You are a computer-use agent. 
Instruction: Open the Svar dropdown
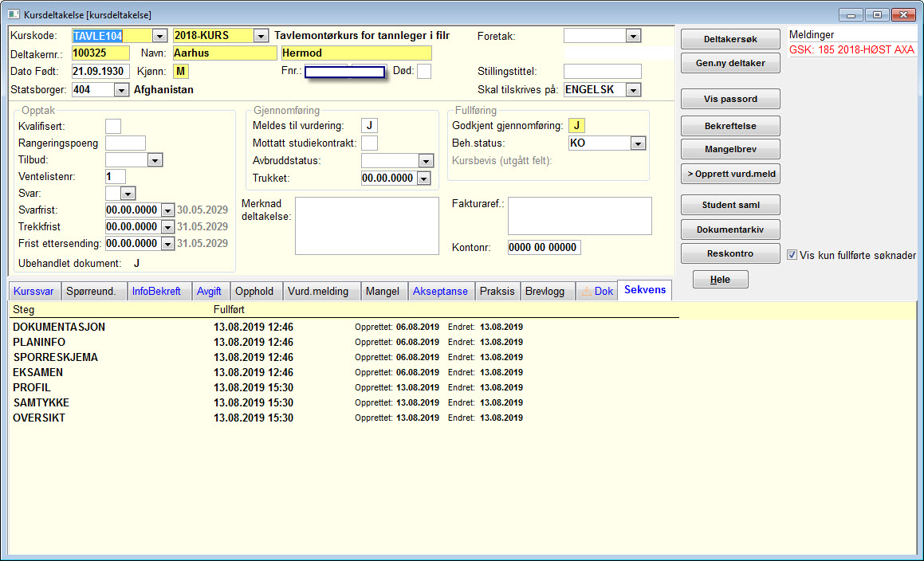[128, 194]
